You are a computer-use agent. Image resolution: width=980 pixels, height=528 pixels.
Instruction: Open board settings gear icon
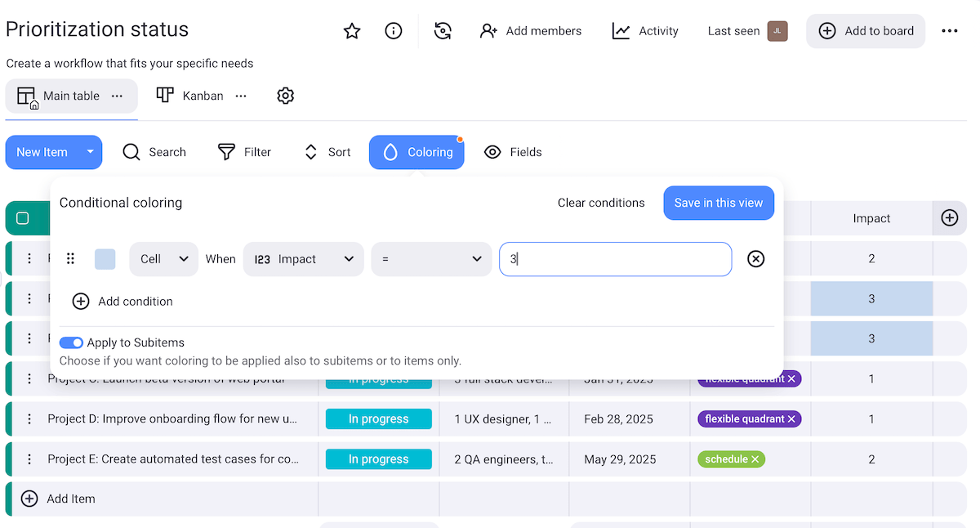tap(285, 96)
